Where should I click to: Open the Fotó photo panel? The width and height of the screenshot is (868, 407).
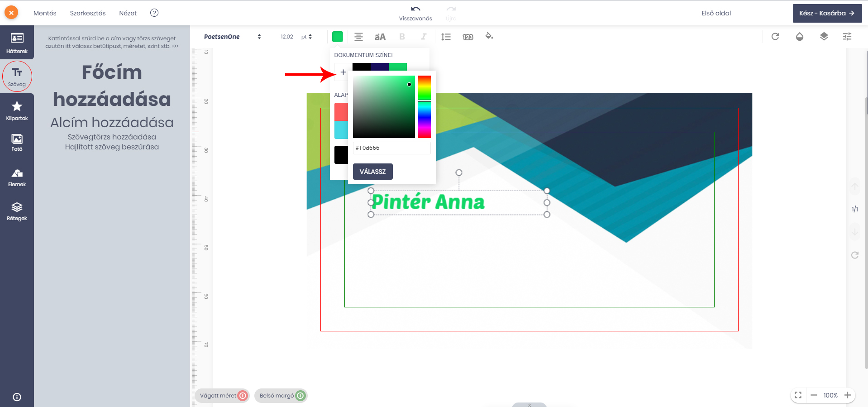coord(17,143)
